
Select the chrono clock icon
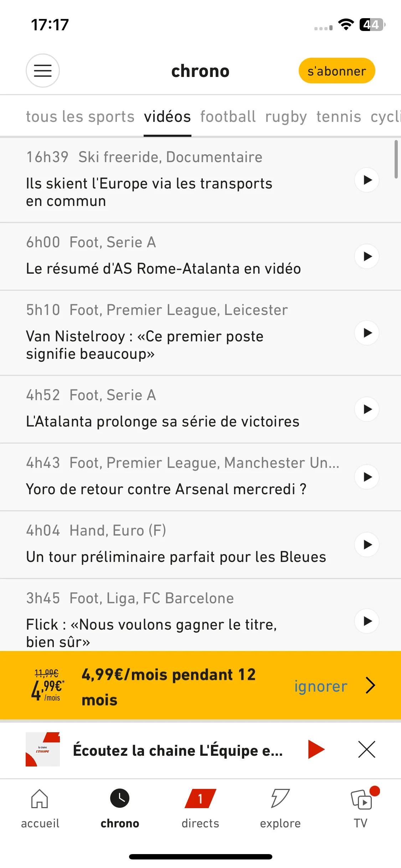coord(120,798)
